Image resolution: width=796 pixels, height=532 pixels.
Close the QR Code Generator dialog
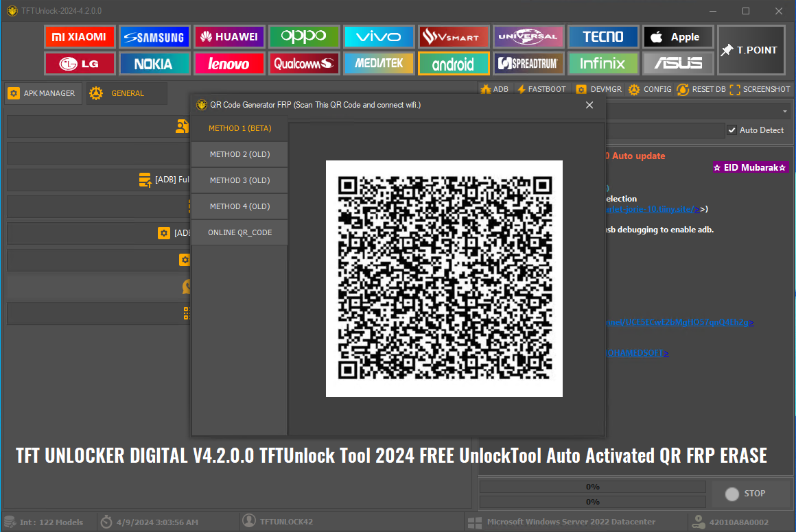589,105
